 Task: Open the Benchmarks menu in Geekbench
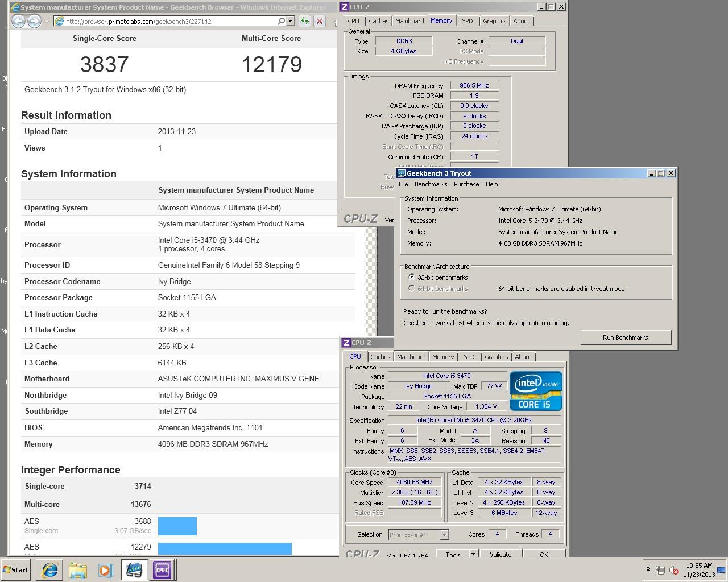(431, 184)
